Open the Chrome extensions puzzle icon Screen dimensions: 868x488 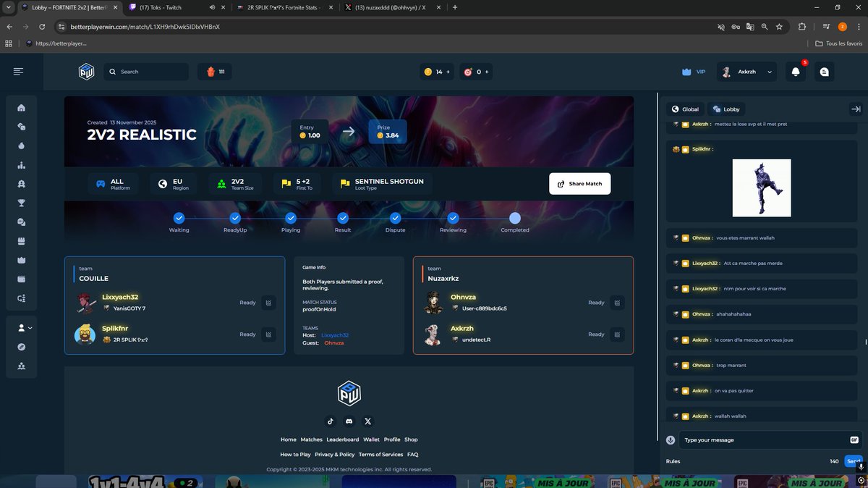pyautogui.click(x=802, y=27)
